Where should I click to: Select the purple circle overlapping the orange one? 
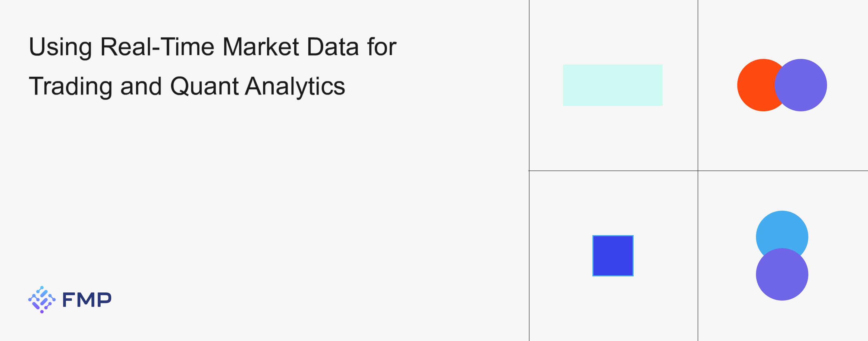click(801, 85)
